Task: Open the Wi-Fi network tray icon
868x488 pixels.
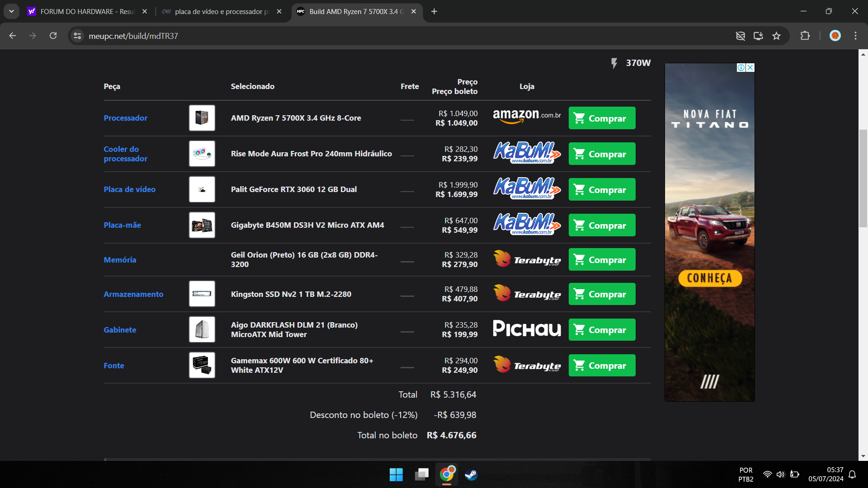Action: [767, 474]
